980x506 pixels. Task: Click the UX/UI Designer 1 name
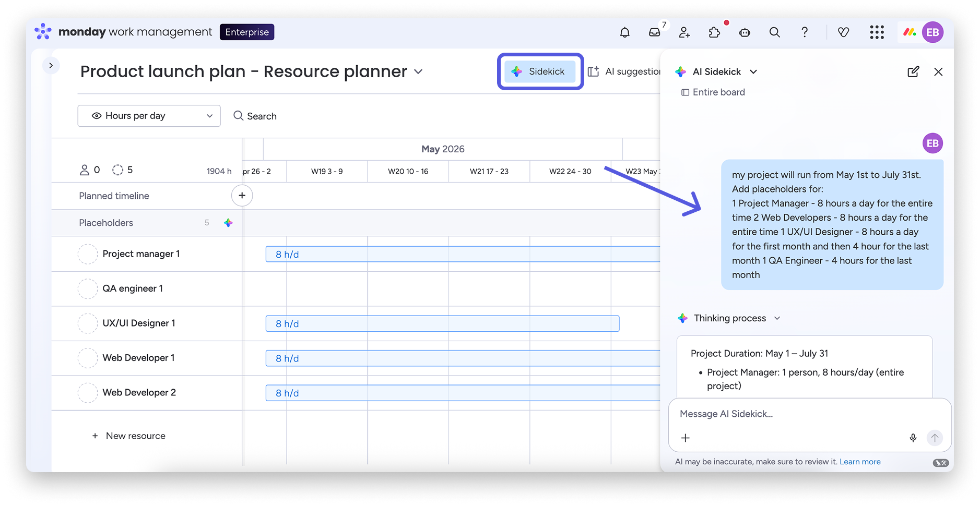tap(139, 323)
